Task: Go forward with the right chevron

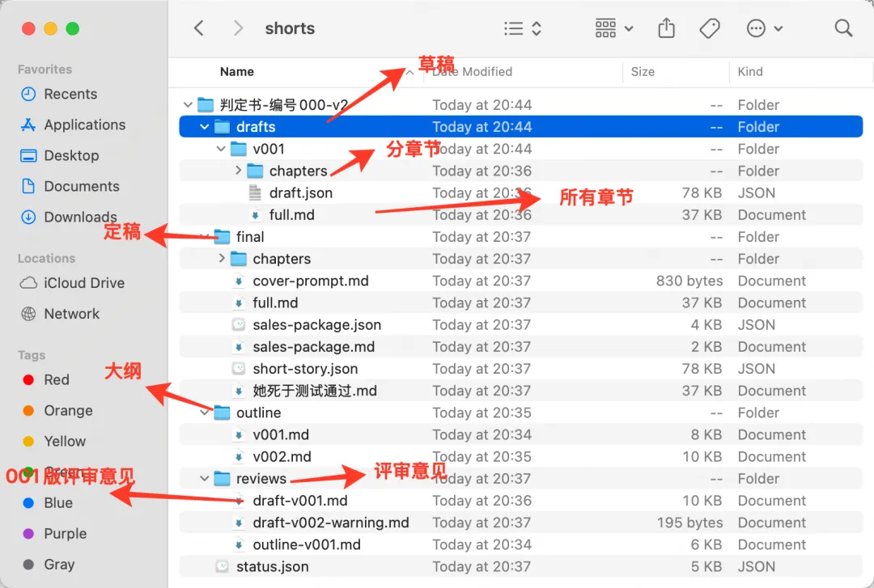Action: point(238,28)
